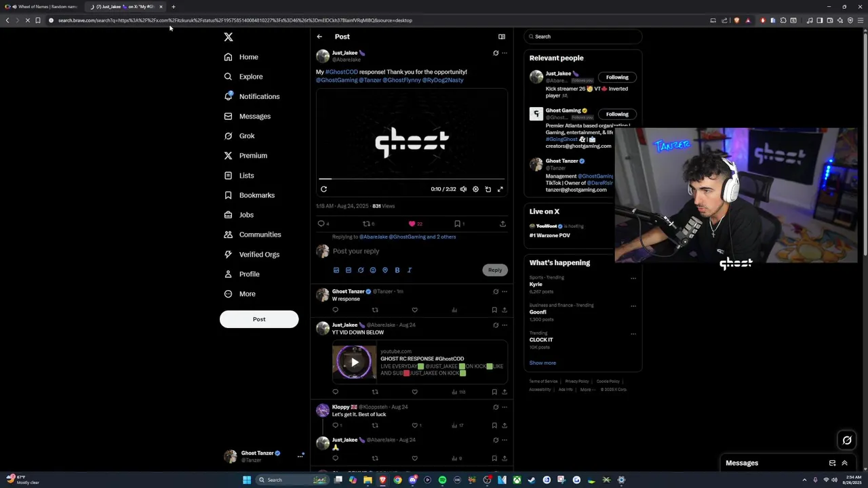
Task: Open Home in X sidebar
Action: coord(241,57)
